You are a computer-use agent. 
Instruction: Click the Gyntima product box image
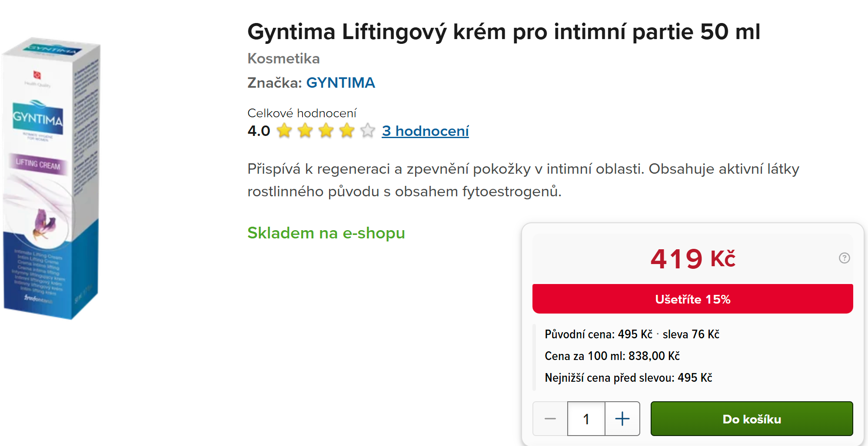(x=51, y=179)
